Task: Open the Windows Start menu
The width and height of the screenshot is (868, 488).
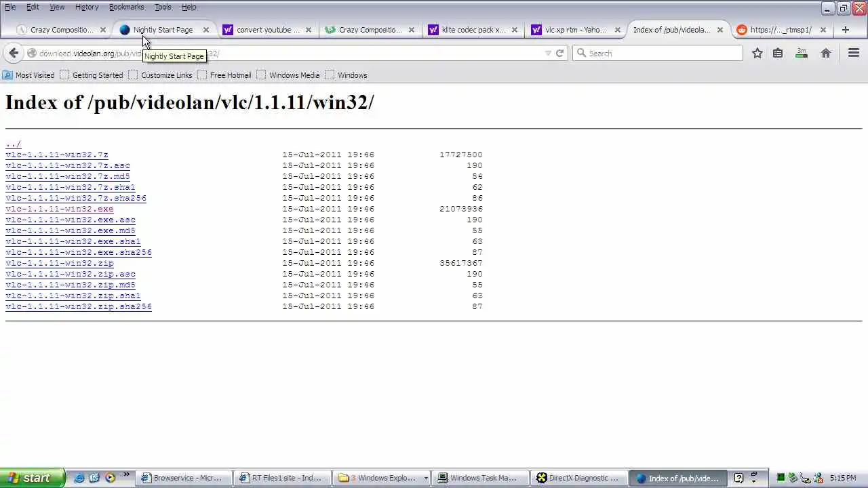Action: 33,478
